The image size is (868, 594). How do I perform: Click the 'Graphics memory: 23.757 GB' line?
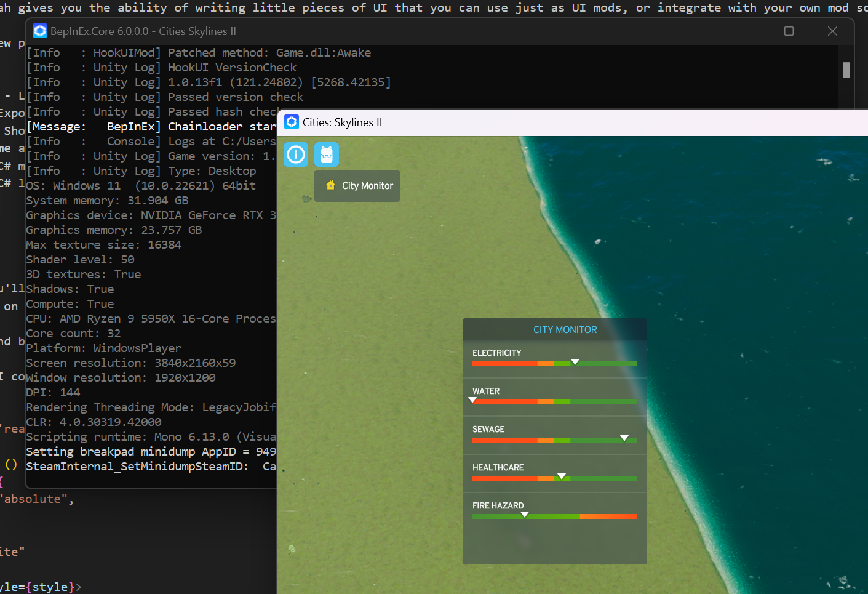(114, 230)
